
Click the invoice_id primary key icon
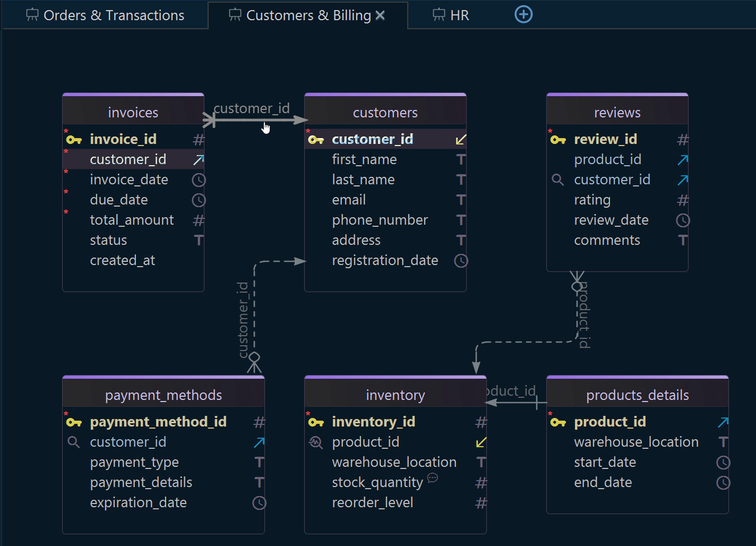[x=74, y=140]
